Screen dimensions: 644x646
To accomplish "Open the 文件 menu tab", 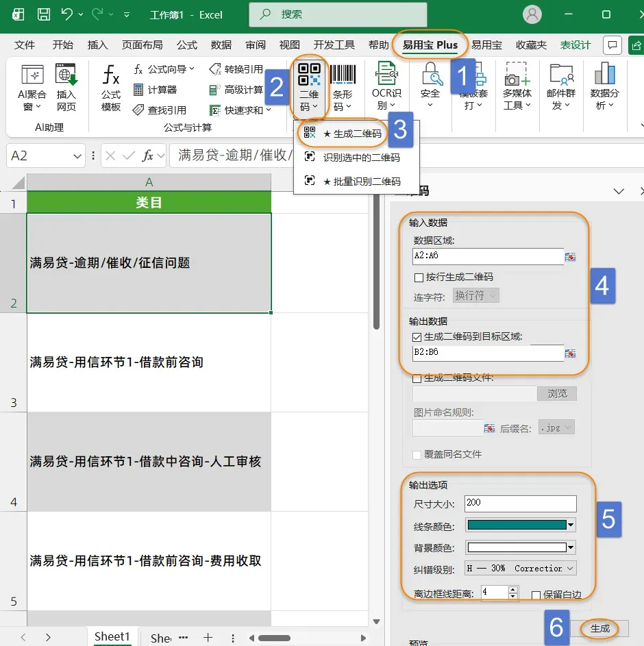I will [x=24, y=45].
